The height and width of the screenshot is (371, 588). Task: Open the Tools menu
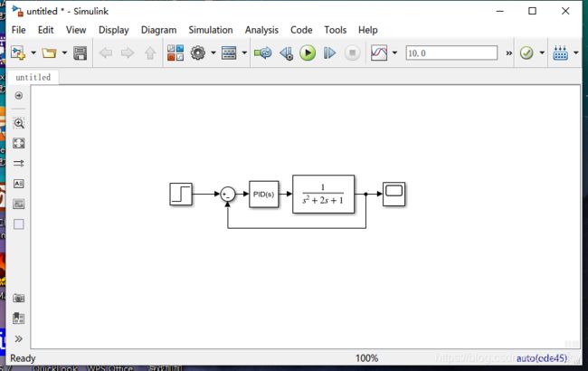336,30
